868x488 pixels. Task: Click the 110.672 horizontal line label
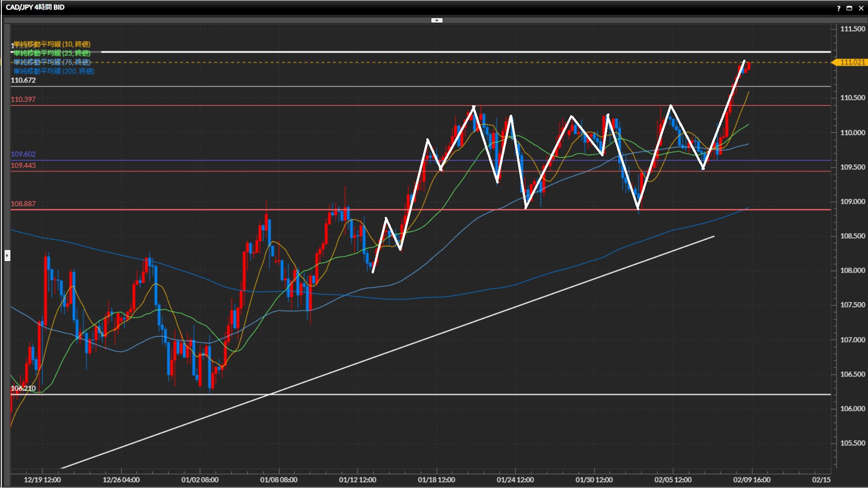point(23,80)
